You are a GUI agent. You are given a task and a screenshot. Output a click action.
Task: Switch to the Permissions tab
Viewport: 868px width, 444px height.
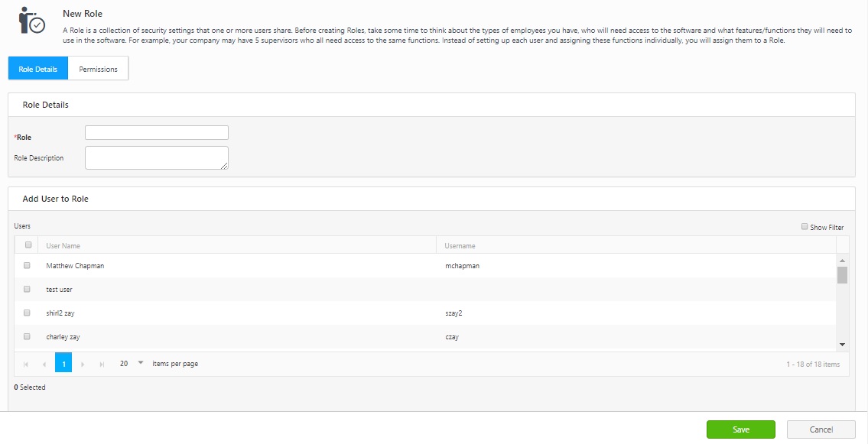coord(98,69)
